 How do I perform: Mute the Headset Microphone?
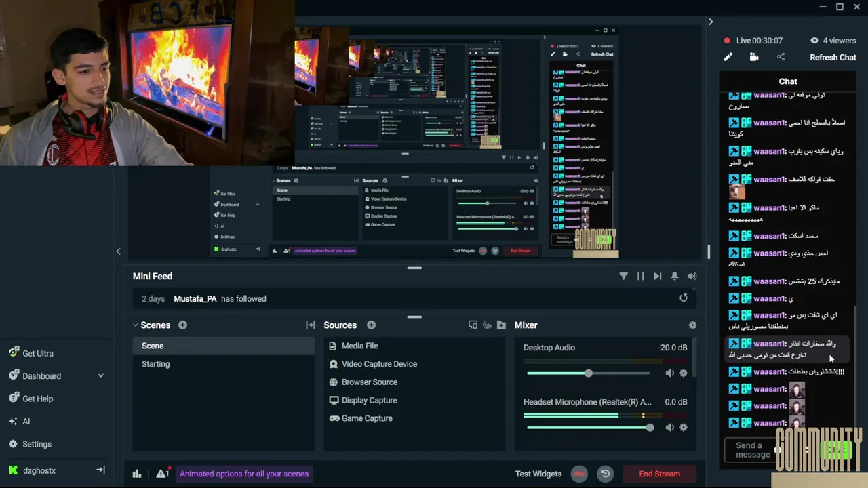click(670, 428)
